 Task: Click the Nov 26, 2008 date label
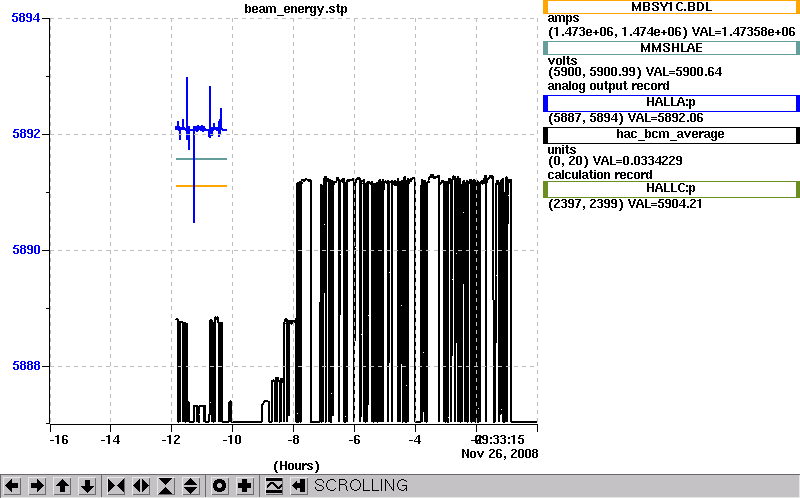click(499, 454)
